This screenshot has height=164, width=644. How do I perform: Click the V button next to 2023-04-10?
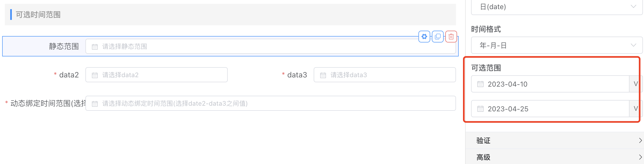point(636,84)
